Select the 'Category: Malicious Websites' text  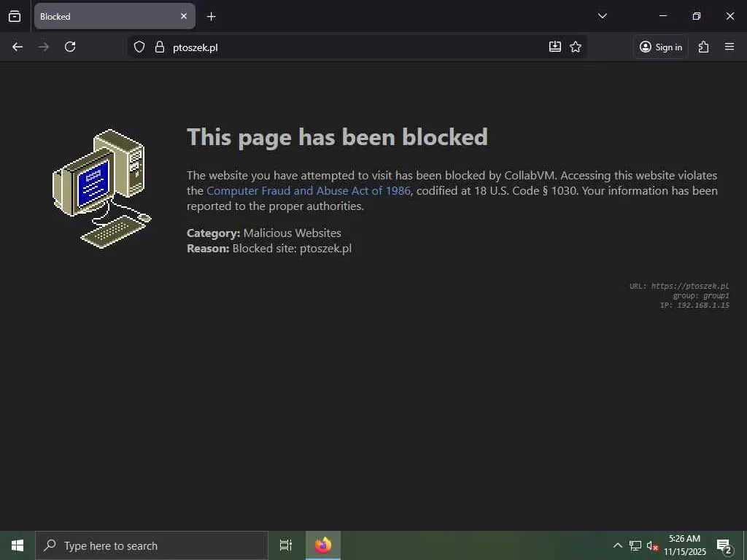[264, 233]
